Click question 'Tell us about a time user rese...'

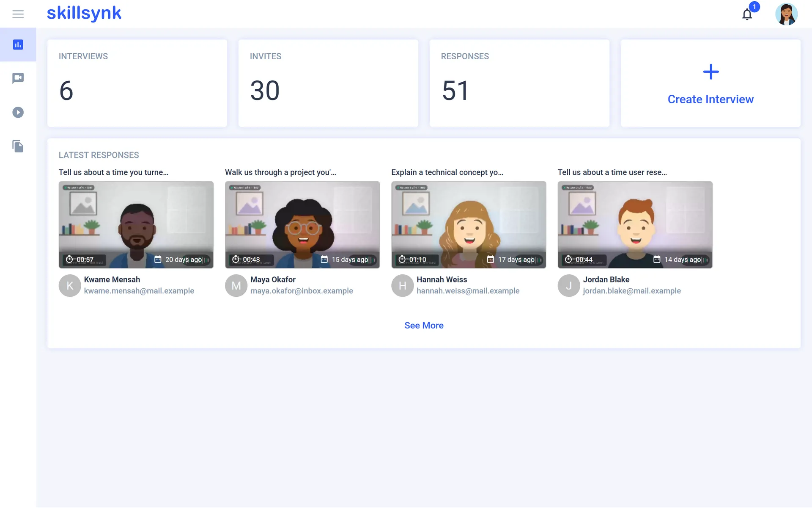612,172
